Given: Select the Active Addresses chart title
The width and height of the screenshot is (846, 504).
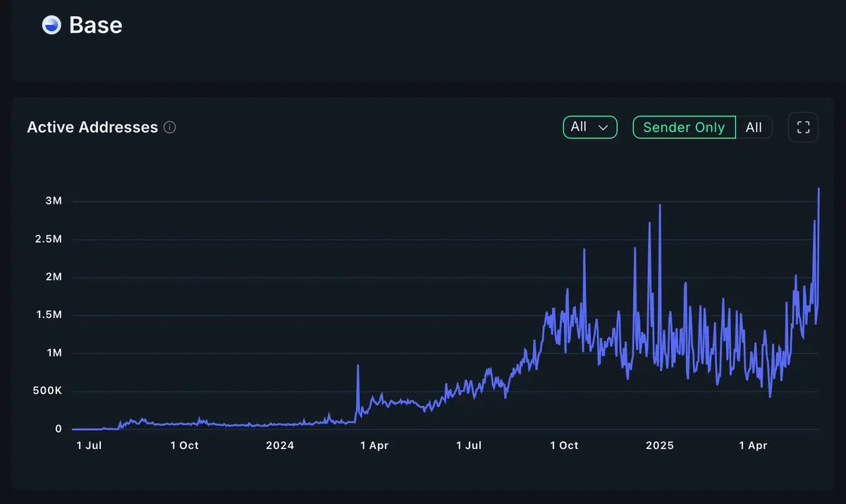Looking at the screenshot, I should [x=92, y=128].
